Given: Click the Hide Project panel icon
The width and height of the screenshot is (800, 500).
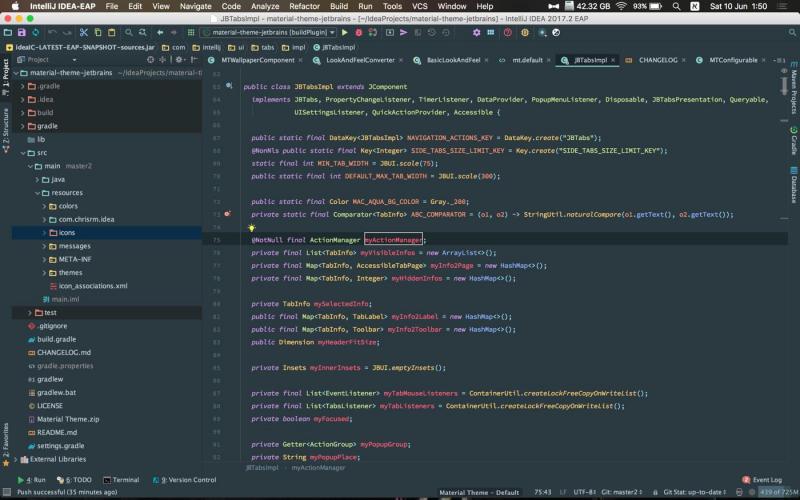Looking at the screenshot, I should point(193,60).
